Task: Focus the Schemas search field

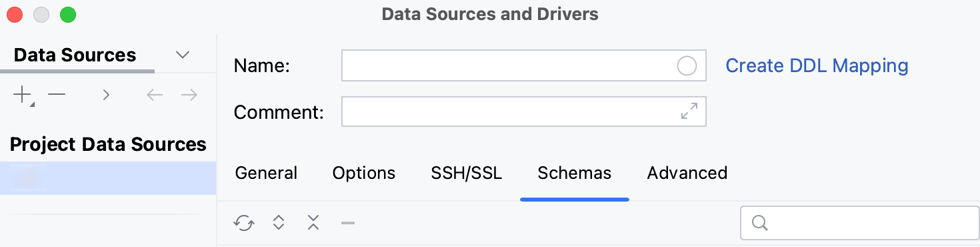Action: [x=860, y=223]
